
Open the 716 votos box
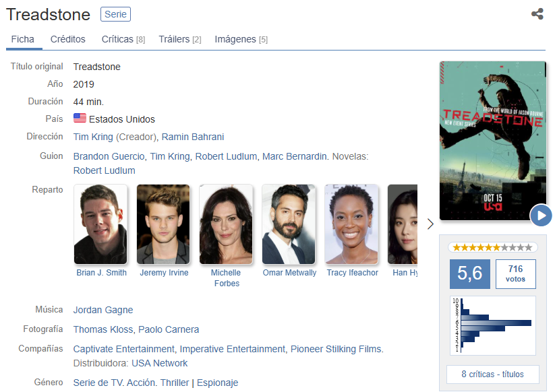(x=515, y=274)
